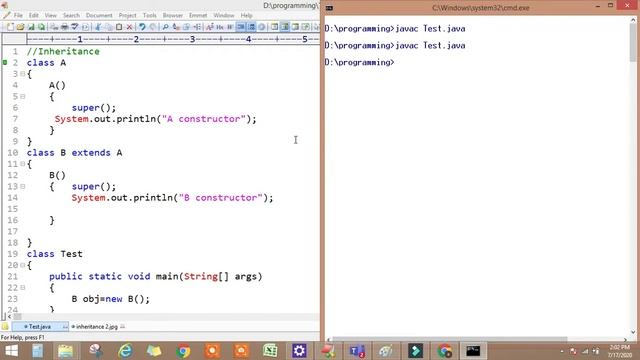Run spell check from toolbar
The width and height of the screenshot is (640, 360).
tap(75, 27)
